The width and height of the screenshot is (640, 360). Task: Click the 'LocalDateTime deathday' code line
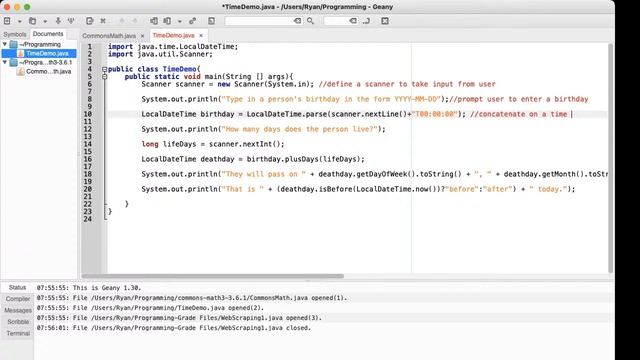253,159
